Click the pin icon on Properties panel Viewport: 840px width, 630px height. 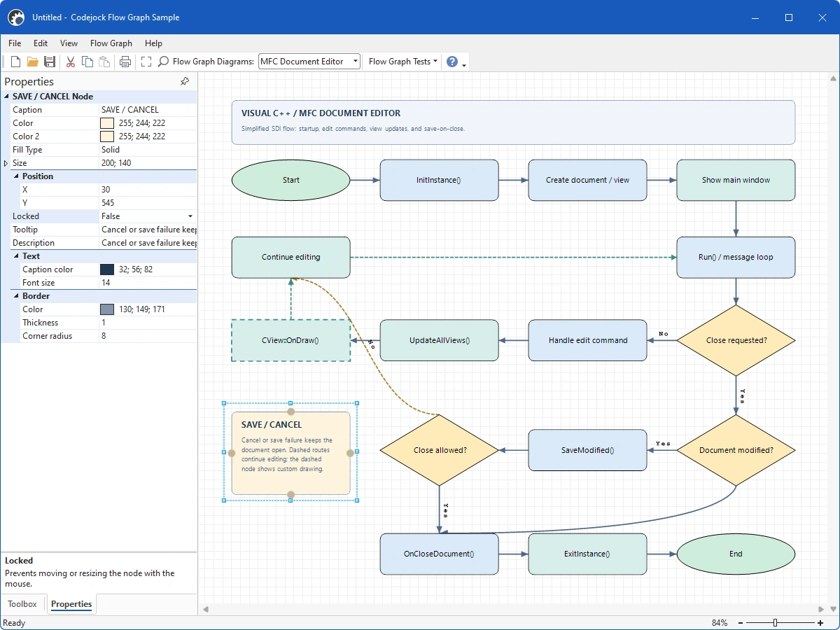pos(185,82)
